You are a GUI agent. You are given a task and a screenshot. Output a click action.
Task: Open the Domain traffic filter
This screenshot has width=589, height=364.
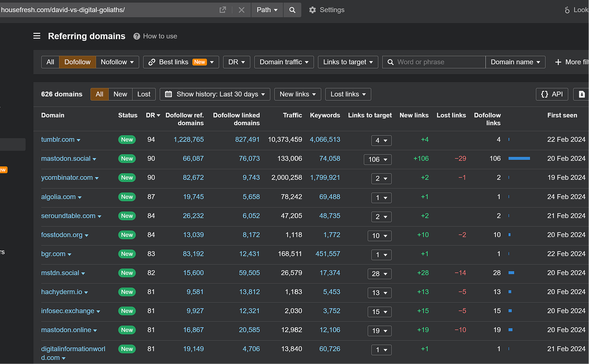point(284,62)
